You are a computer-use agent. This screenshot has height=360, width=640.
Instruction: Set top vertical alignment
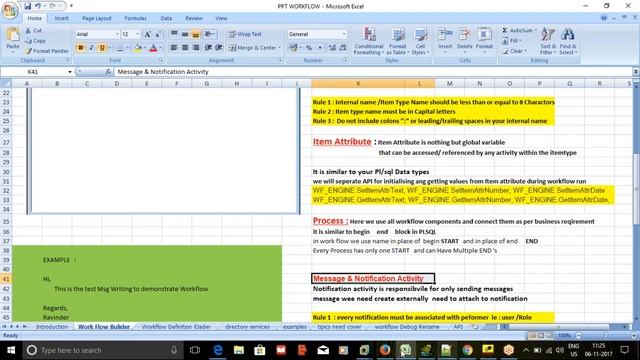pos(174,34)
